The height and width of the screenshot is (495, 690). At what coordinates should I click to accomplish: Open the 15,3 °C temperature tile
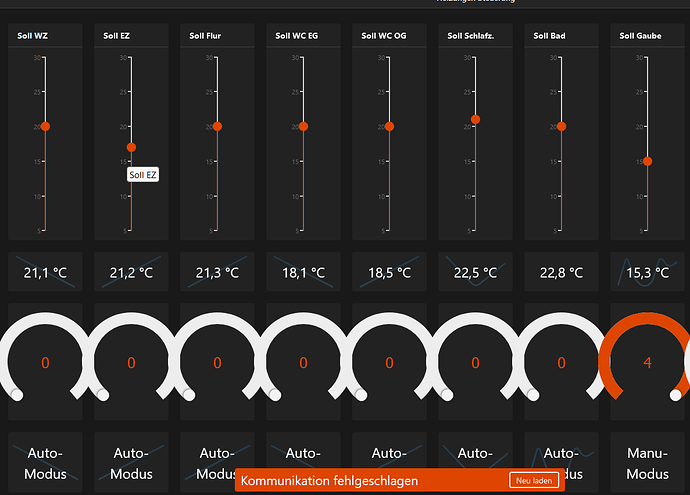(647, 272)
